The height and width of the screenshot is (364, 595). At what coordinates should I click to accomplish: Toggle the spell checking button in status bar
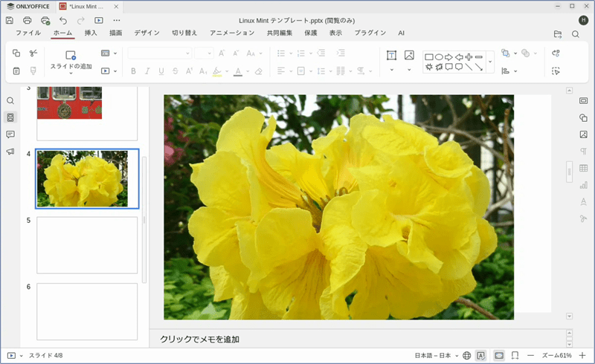point(481,356)
